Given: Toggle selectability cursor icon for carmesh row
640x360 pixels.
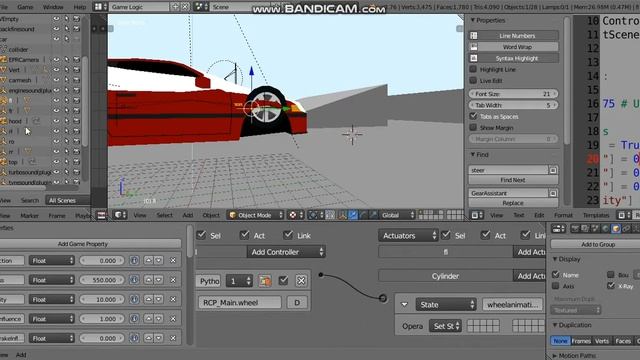Looking at the screenshot, I should (66, 80).
